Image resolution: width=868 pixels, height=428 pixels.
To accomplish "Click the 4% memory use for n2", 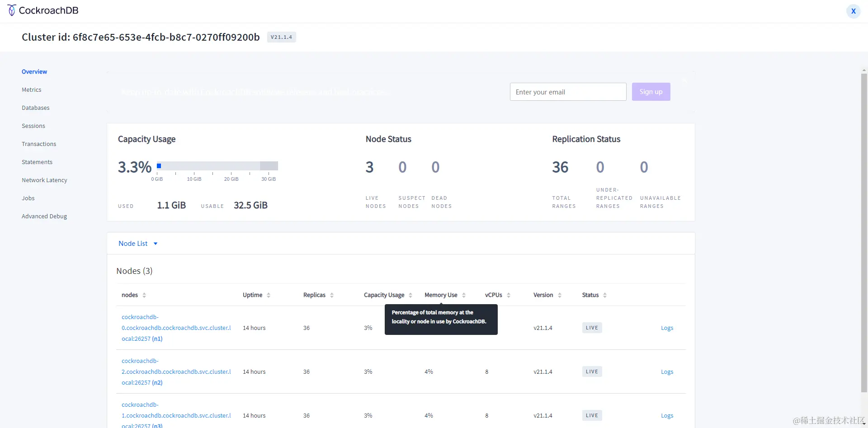I will coord(429,372).
